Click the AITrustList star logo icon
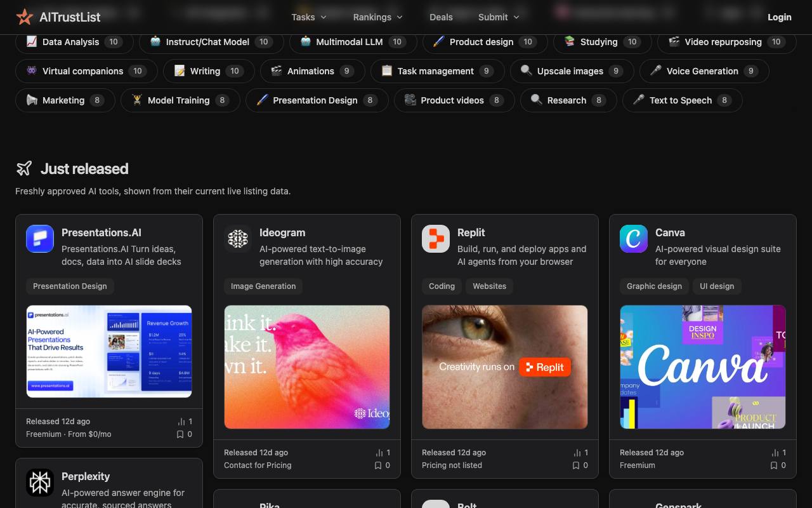 click(x=25, y=17)
